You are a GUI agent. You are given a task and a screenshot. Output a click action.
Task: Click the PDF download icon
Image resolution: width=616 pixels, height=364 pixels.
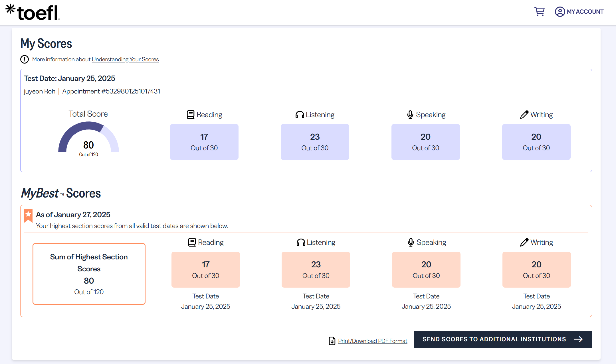point(332,341)
